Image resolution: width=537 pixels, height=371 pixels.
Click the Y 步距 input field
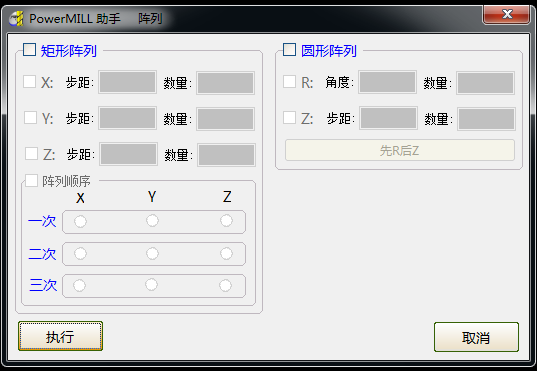point(127,118)
